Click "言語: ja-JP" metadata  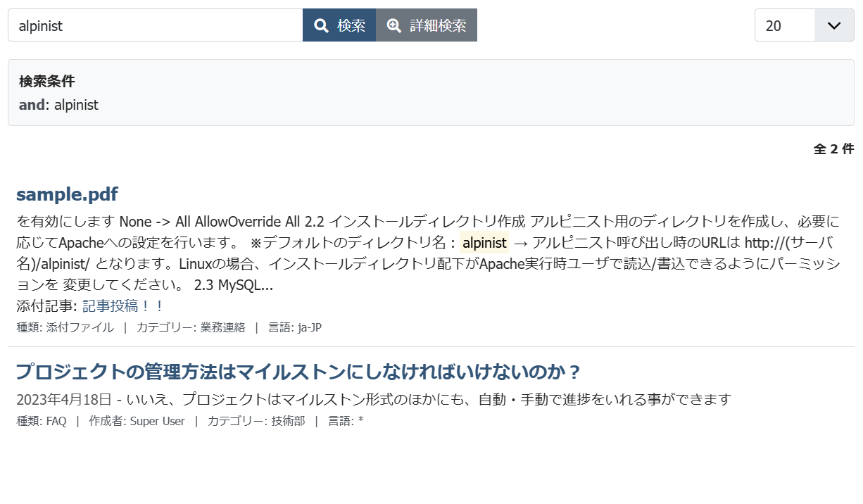[x=295, y=327]
